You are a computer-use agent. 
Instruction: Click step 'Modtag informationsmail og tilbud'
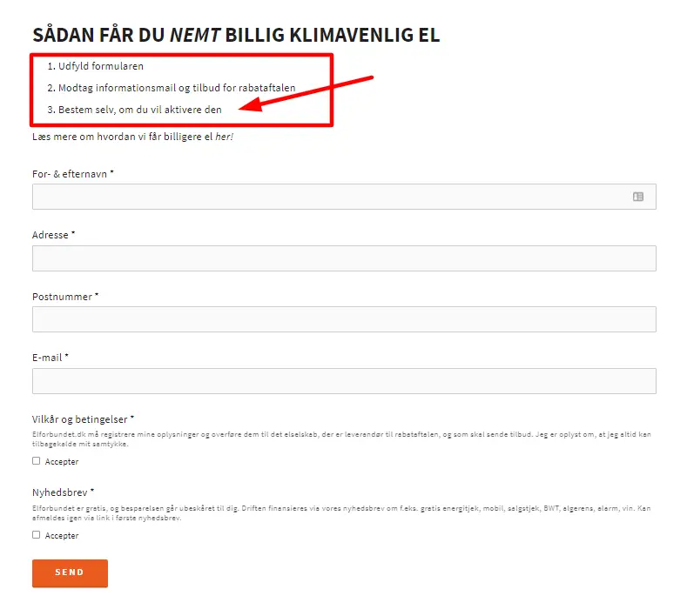(x=172, y=88)
